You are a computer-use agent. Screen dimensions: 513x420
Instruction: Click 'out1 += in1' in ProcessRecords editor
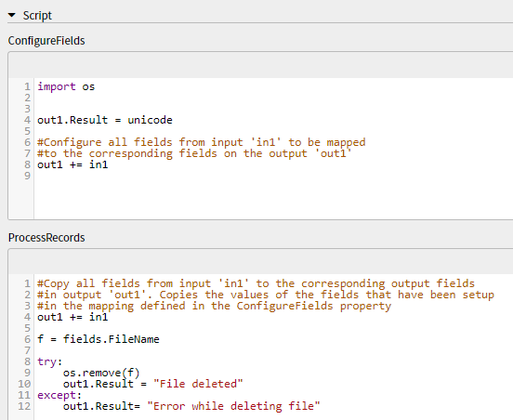tap(72, 317)
